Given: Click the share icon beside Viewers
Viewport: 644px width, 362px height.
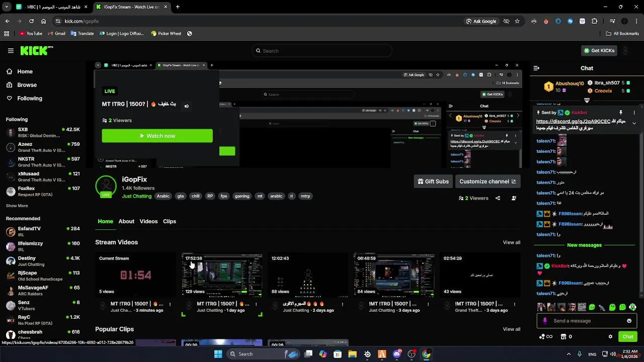Looking at the screenshot, I should (498, 198).
